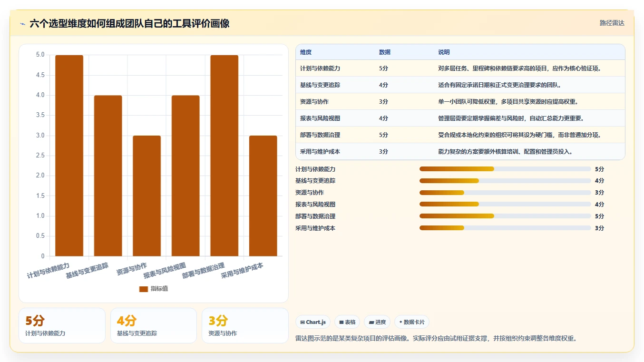Screen dimensions: 644x362
Task: Click the 表格 tag chip
Action: point(347,322)
